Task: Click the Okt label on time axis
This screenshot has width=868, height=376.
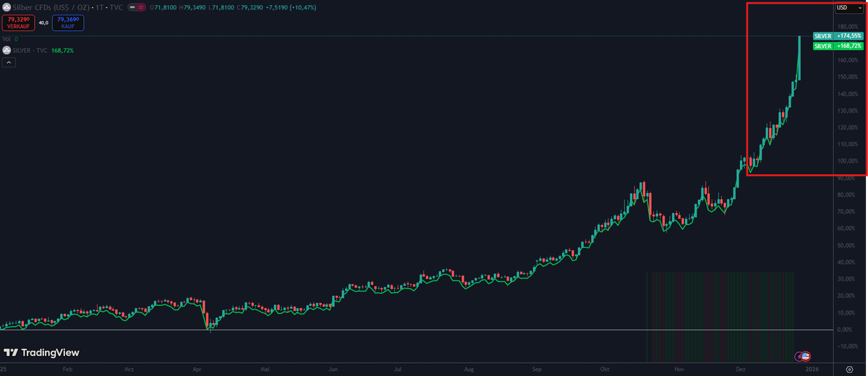Action: pos(605,369)
